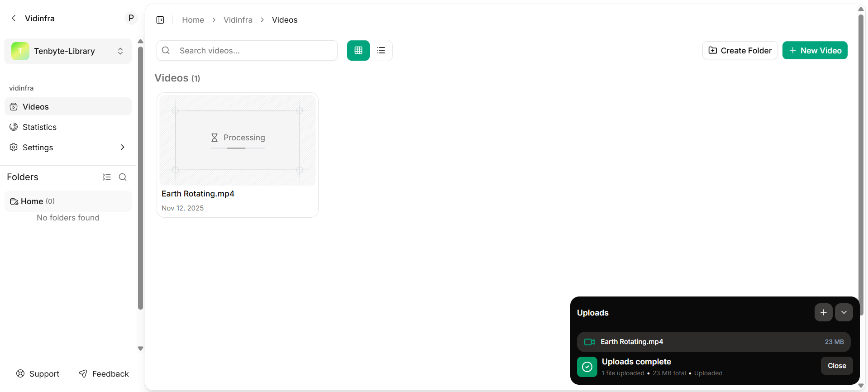
Task: Click the Videos breadcrumb
Action: point(285,20)
